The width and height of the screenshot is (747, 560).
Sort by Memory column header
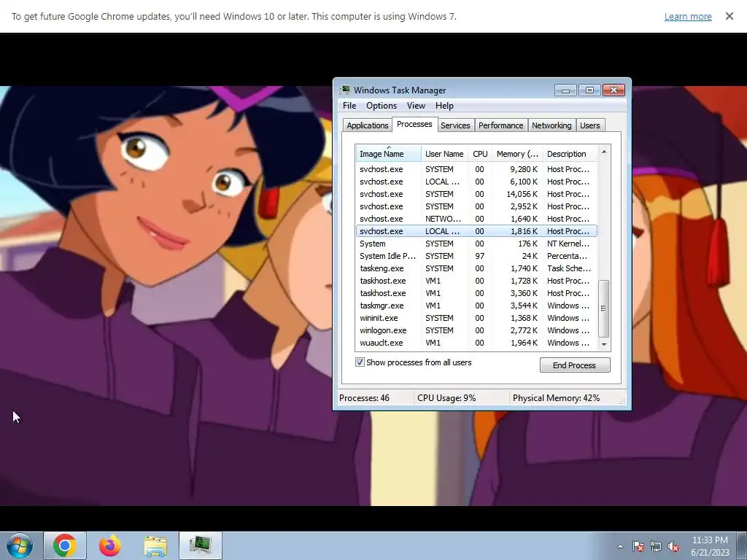[517, 154]
